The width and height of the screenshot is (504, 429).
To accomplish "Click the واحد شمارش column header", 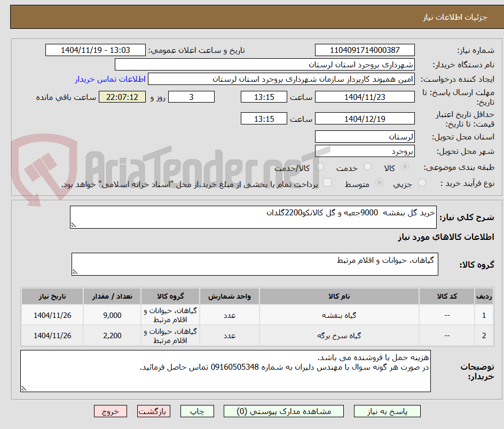I will 230,296.
